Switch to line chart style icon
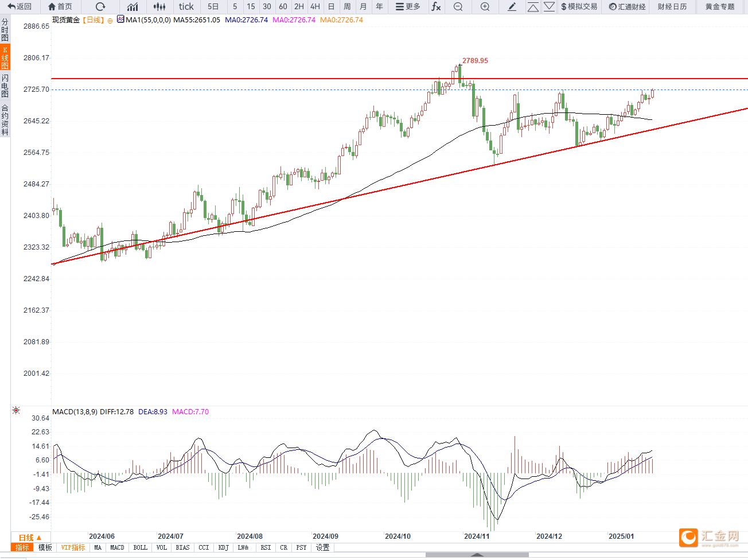 coord(133,7)
